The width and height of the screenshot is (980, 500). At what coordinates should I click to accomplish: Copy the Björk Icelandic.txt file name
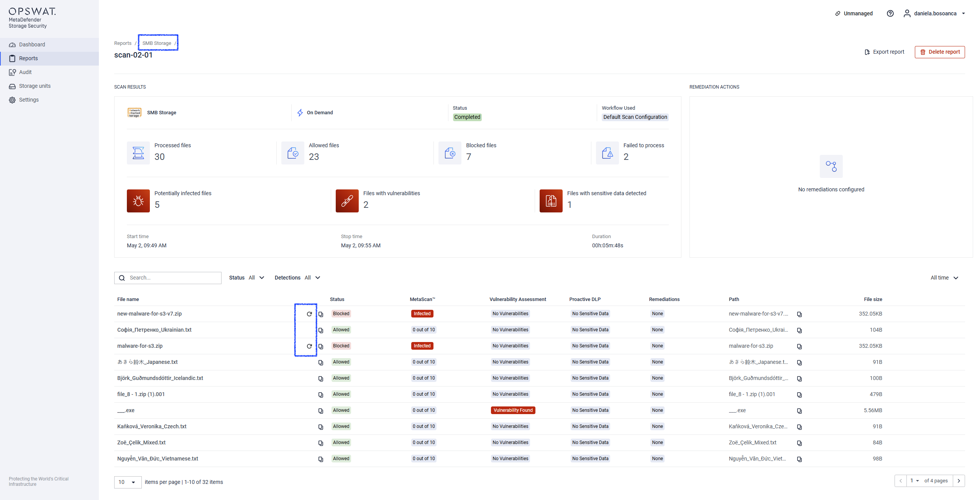[321, 378]
